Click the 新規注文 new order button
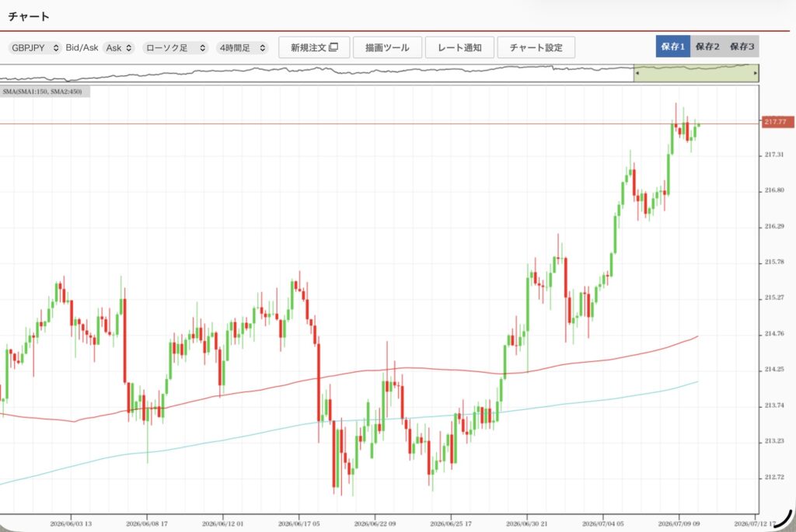 314,47
